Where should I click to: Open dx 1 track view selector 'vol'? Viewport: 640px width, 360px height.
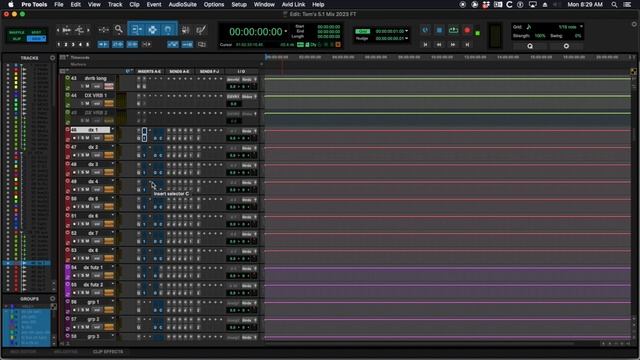point(97,138)
